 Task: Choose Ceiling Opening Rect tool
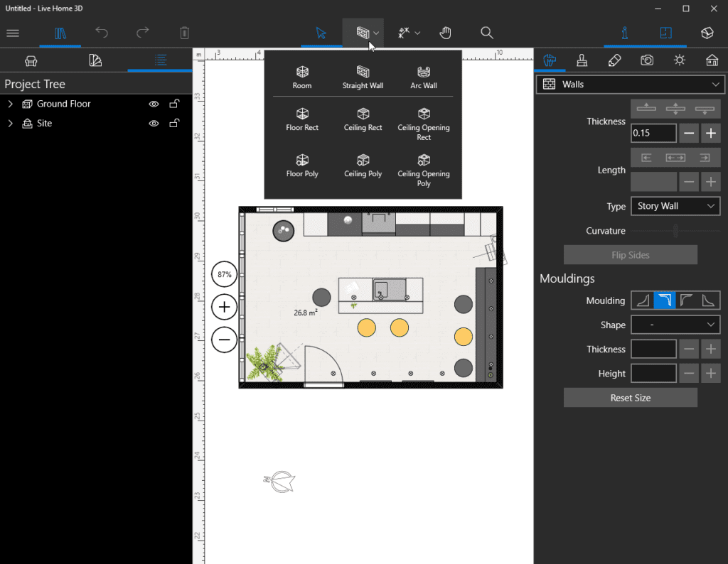pyautogui.click(x=424, y=124)
